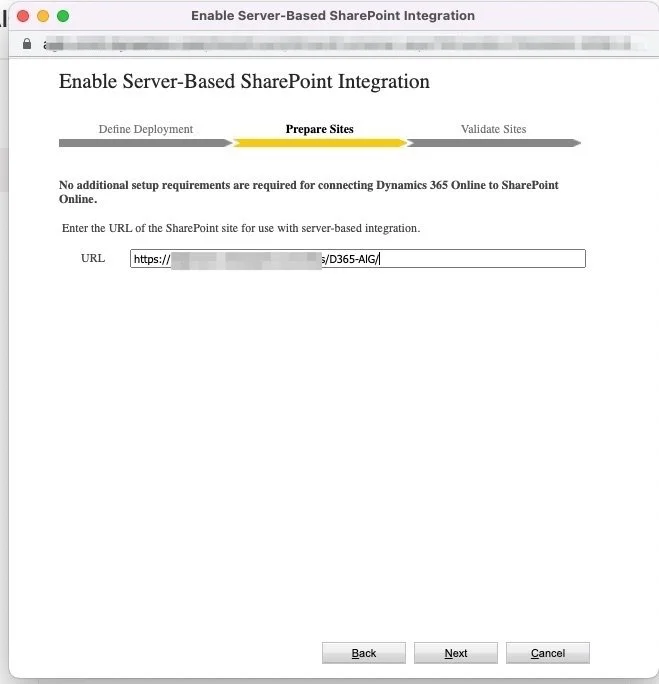Focus the SharePoint site URL field

(358, 259)
